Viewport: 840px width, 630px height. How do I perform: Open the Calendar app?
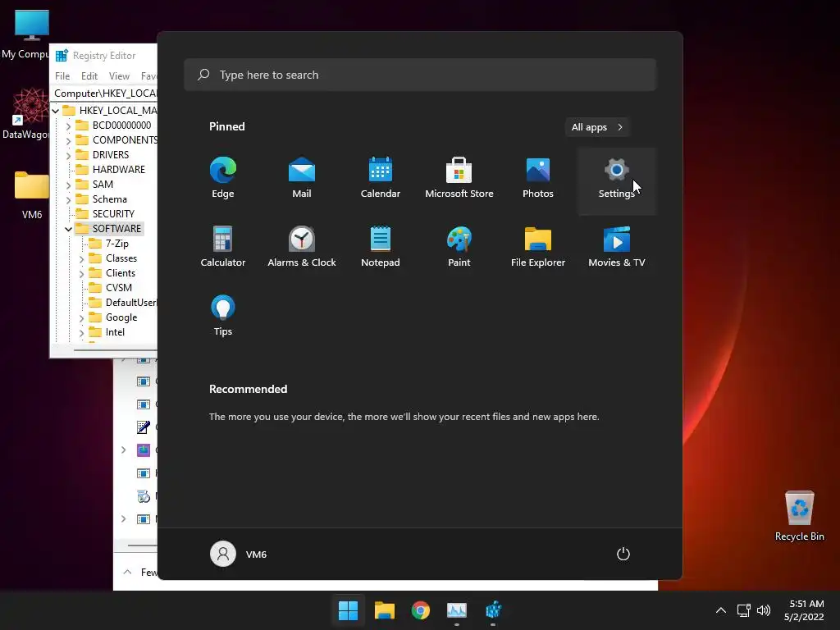tap(381, 178)
